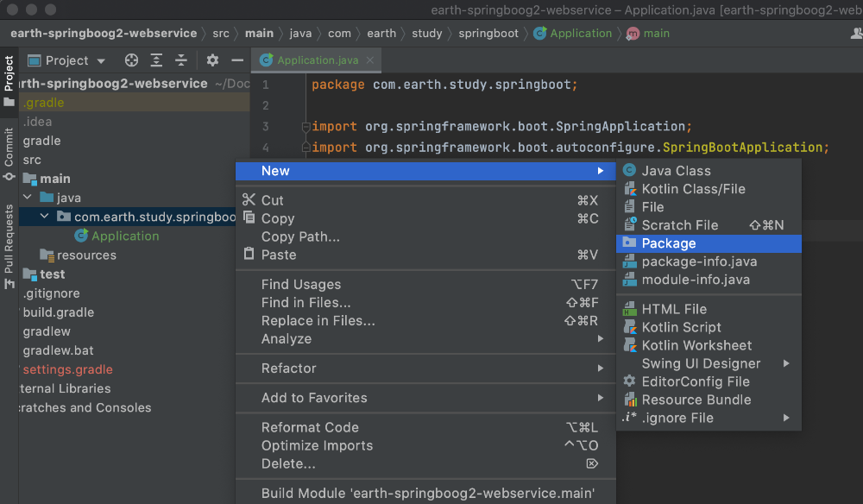
Task: Choose Copy Path... from the context menu
Action: (x=425, y=236)
